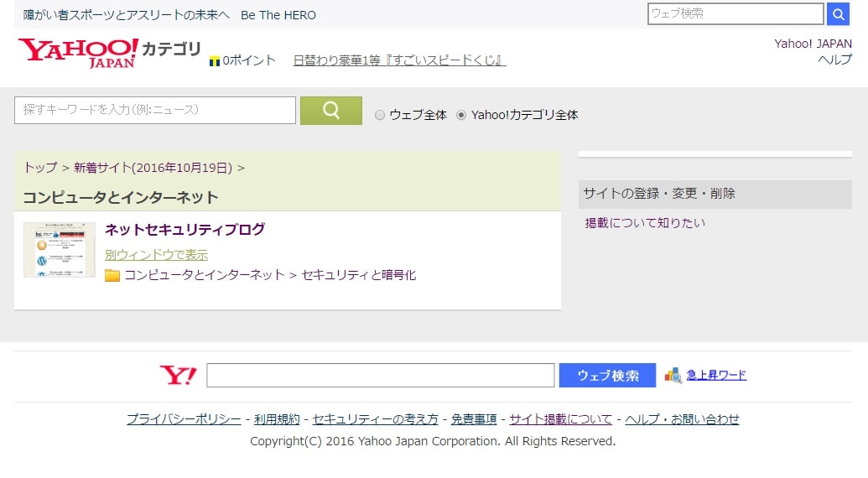Click the サイトの登録・変更・削除 heading
The image size is (868, 478).
click(x=658, y=194)
